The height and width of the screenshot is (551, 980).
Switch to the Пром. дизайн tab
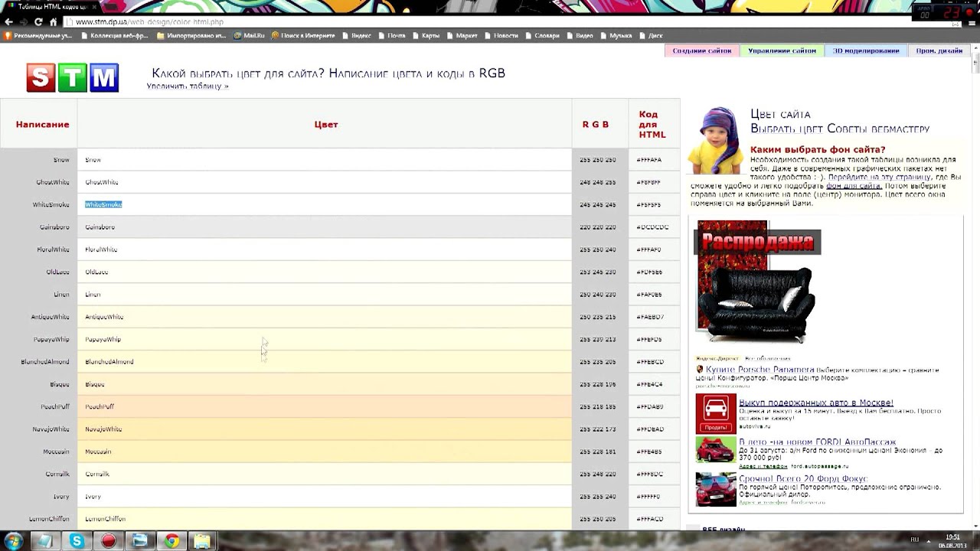[x=939, y=51]
